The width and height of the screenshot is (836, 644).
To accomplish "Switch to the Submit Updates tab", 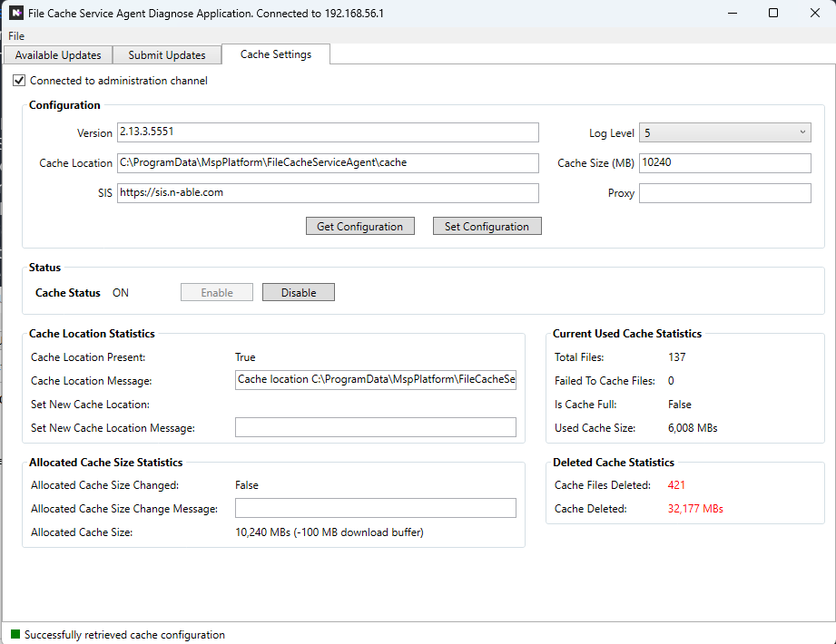I will point(167,55).
